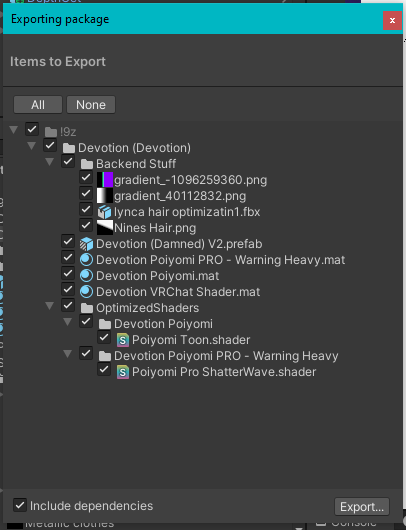
Task: Click the OptimizedShaders folder icon
Action: 87,308
